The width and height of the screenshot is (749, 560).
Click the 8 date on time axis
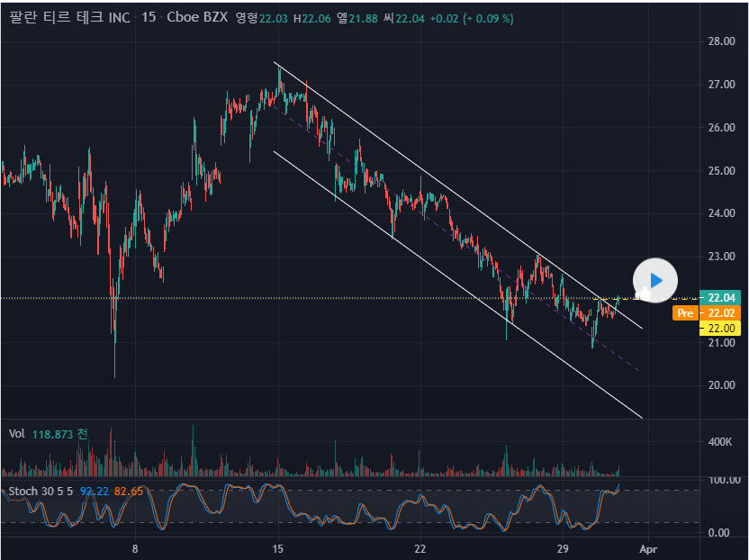tap(135, 548)
